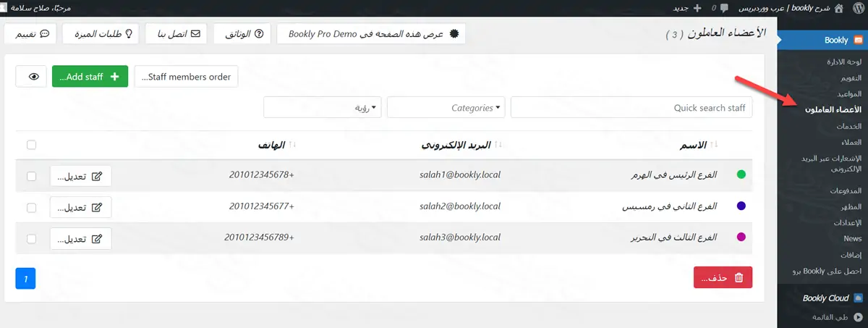Open الإشعارات عبر البريد الإلكتروني menu item
Screen dimensions: 868x328
[x=830, y=163]
